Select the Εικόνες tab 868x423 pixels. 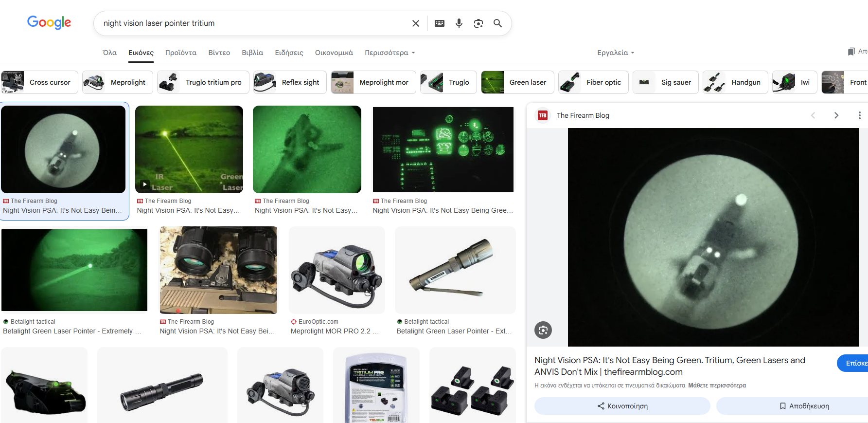pos(141,53)
